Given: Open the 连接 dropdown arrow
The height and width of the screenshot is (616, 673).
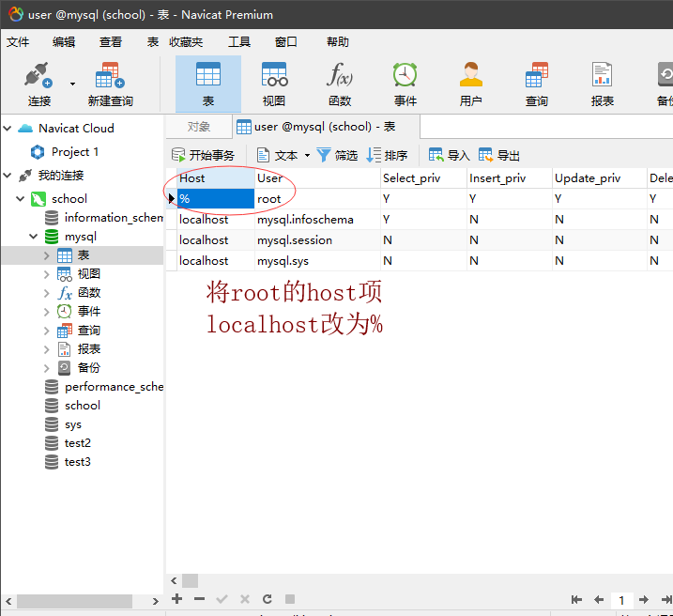Looking at the screenshot, I should (x=72, y=85).
